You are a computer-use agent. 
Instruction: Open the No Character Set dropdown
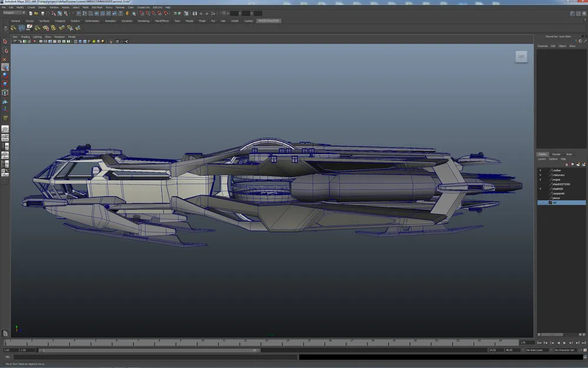tap(567, 350)
